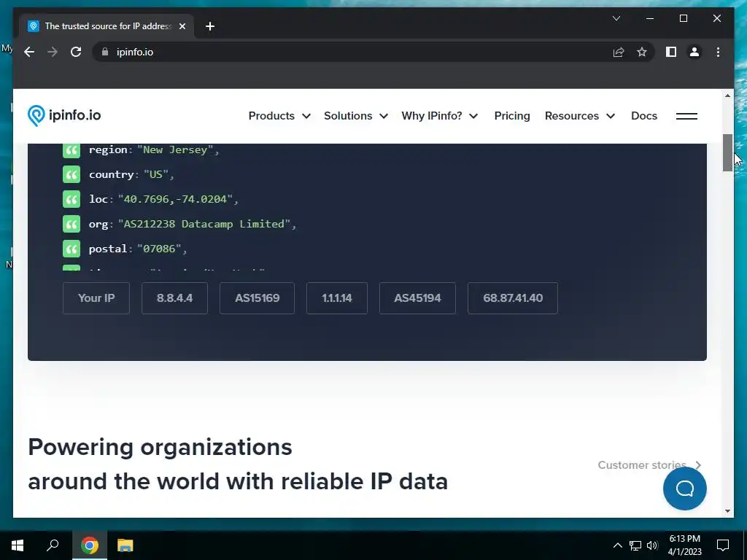Click the quote icon beside org
This screenshot has width=747, height=560.
71,224
